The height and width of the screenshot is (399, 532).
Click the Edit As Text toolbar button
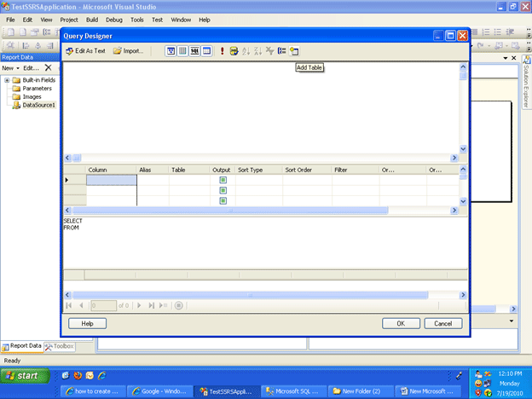[85, 51]
